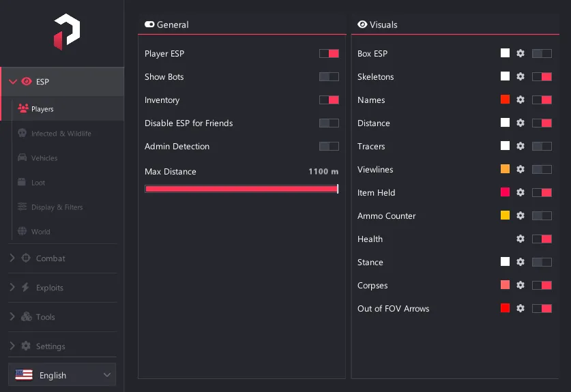This screenshot has height=392, width=571.
Task: Open the English language dropdown
Action: (62, 374)
